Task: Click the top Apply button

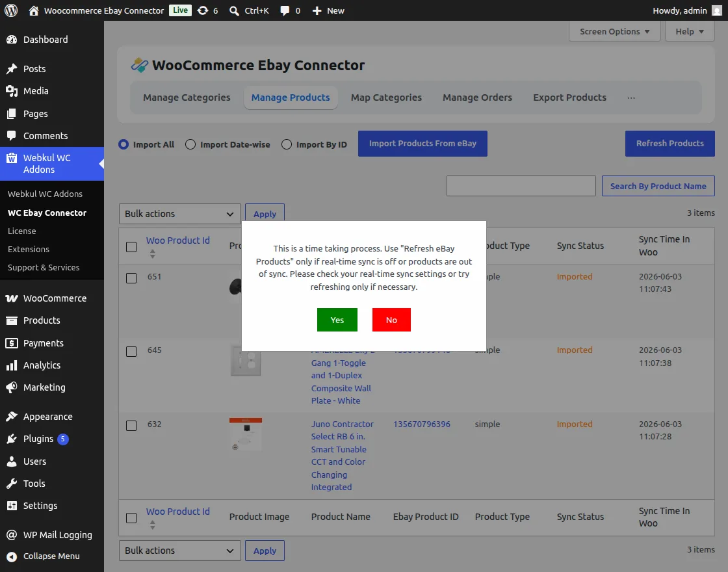Action: [265, 214]
